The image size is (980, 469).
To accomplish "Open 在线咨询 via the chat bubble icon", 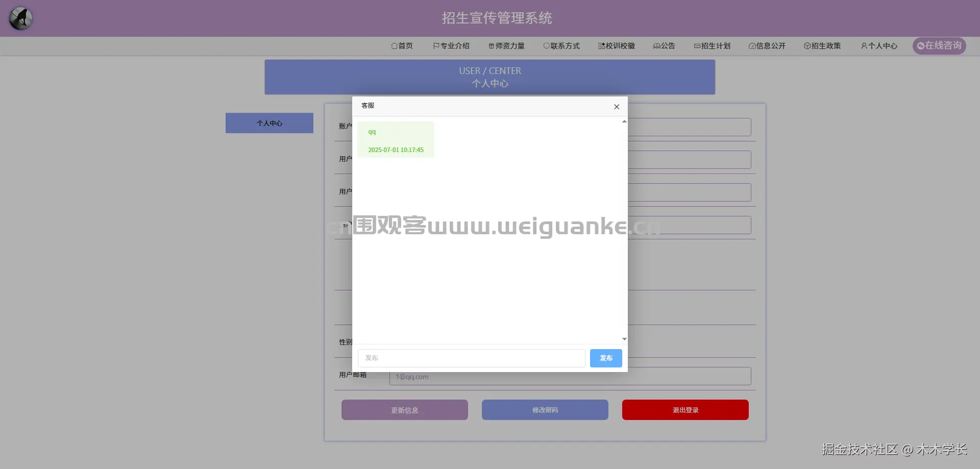I will [921, 45].
